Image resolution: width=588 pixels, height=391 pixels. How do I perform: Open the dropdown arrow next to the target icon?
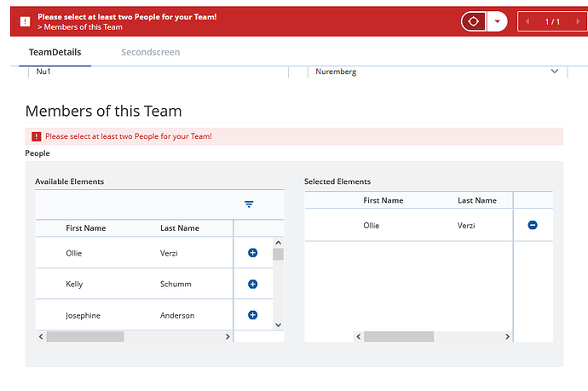point(498,21)
